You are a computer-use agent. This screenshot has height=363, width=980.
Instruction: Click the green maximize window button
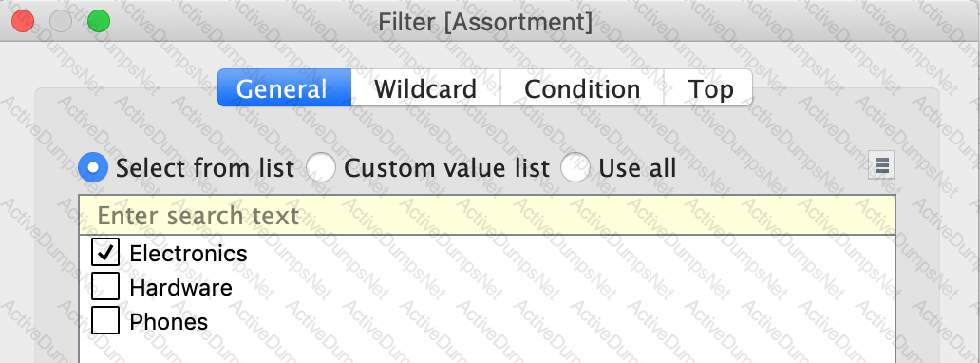click(x=98, y=21)
